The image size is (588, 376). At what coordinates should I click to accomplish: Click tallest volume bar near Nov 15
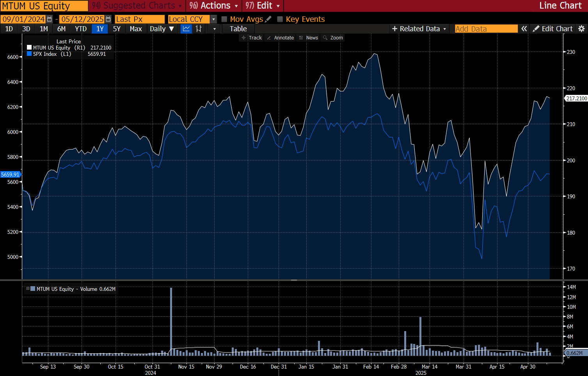(x=171, y=321)
